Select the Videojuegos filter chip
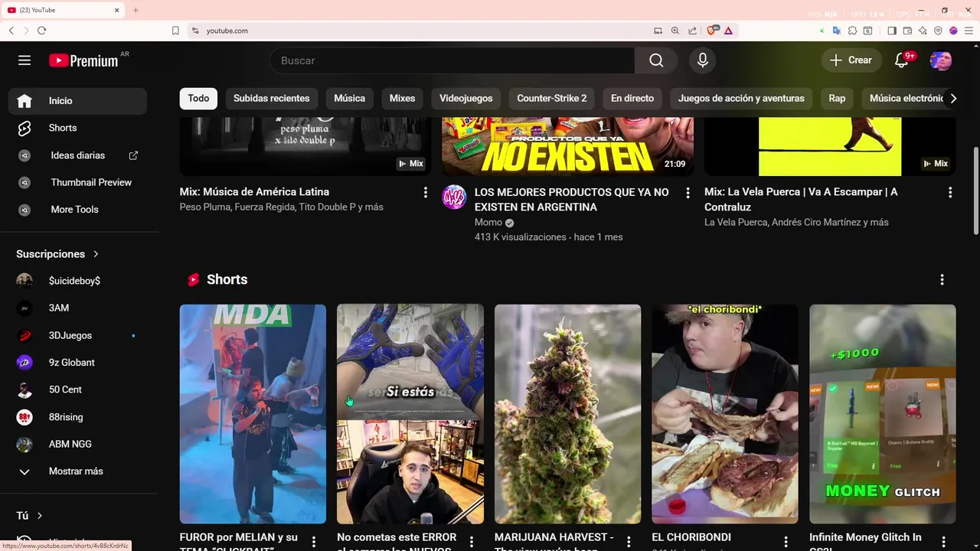Image resolution: width=980 pixels, height=551 pixels. 466,99
